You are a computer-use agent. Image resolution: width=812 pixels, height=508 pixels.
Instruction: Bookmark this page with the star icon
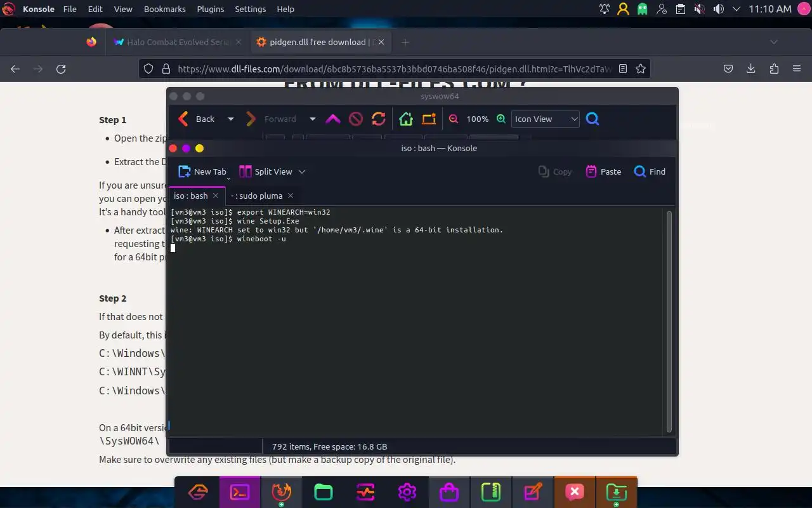pyautogui.click(x=641, y=69)
